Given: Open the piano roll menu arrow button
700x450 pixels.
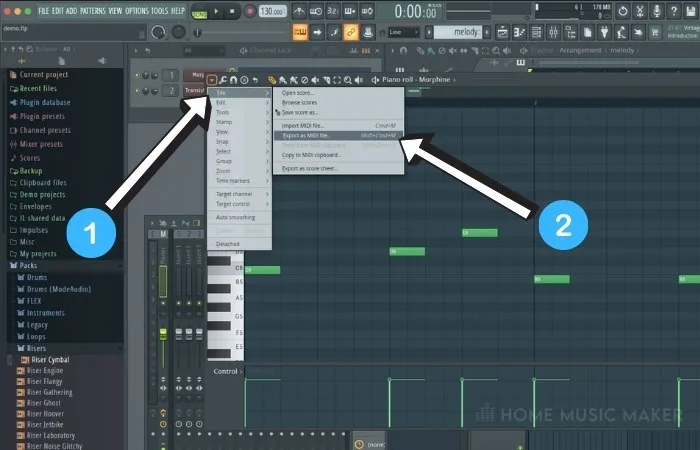Looking at the screenshot, I should pyautogui.click(x=212, y=80).
